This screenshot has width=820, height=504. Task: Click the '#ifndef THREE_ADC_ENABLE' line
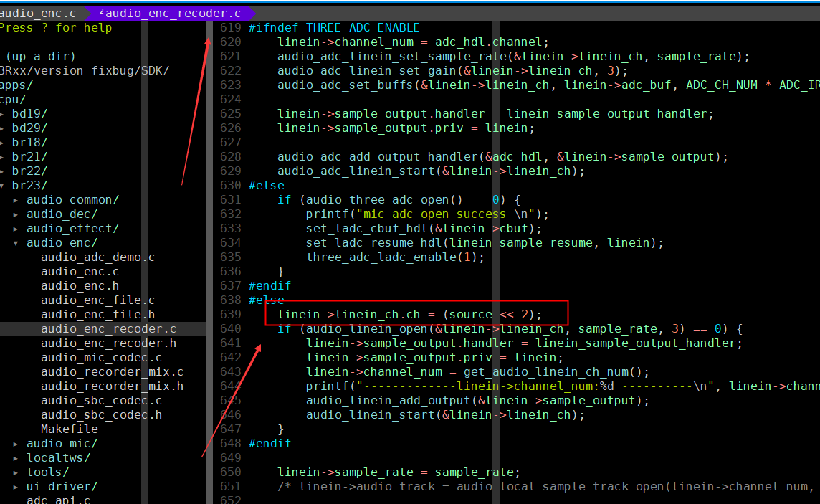pyautogui.click(x=334, y=28)
